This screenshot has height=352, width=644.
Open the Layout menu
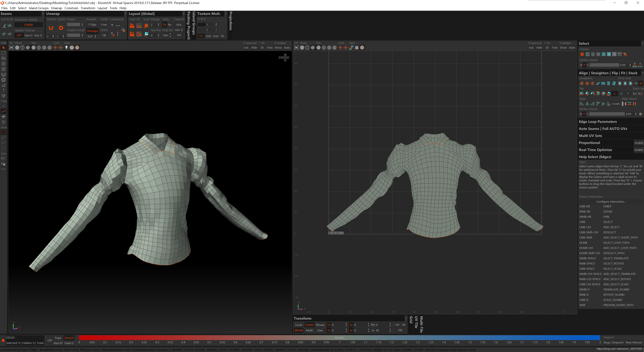[102, 8]
